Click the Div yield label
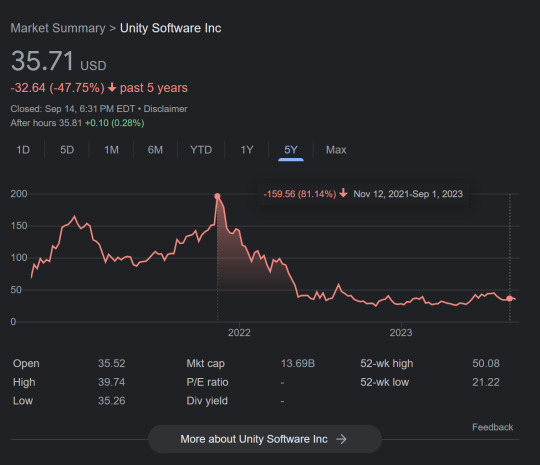Viewport: 540px width, 465px height. tap(207, 401)
